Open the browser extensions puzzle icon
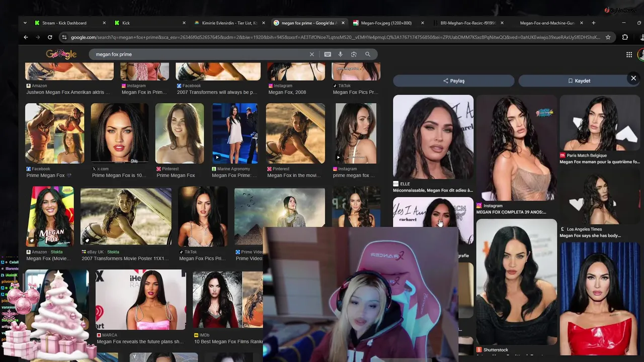Screen dimensions: 644x362 coord(625,37)
